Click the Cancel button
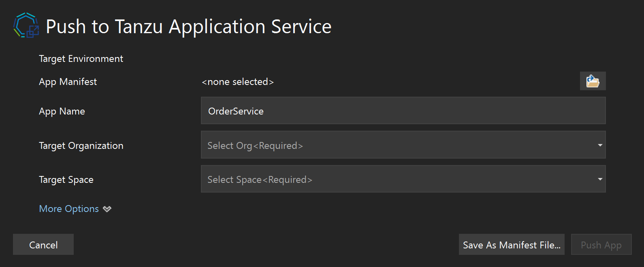Screen dimensions: 644x267 43,245
